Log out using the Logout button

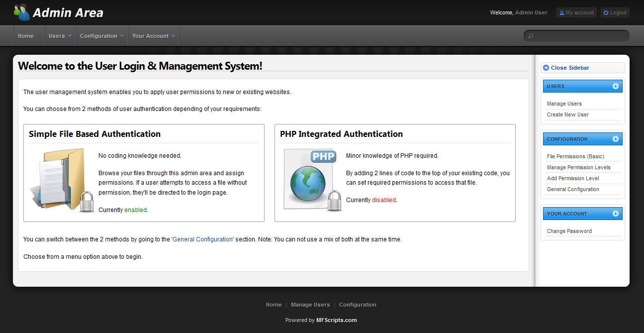point(615,12)
